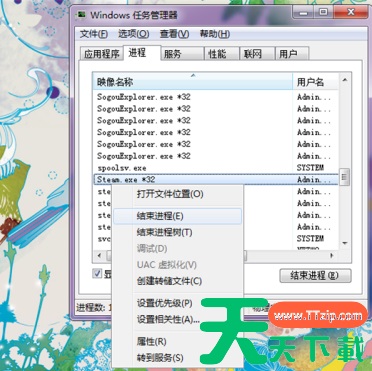372x371 pixels.
Task: Switch to the 应用程序 tab
Action: (x=101, y=54)
